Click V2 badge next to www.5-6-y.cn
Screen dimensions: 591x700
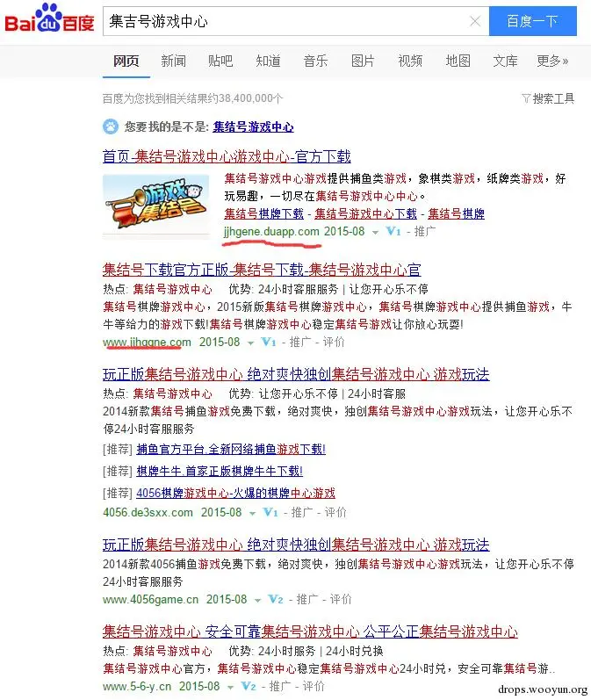[x=249, y=686]
